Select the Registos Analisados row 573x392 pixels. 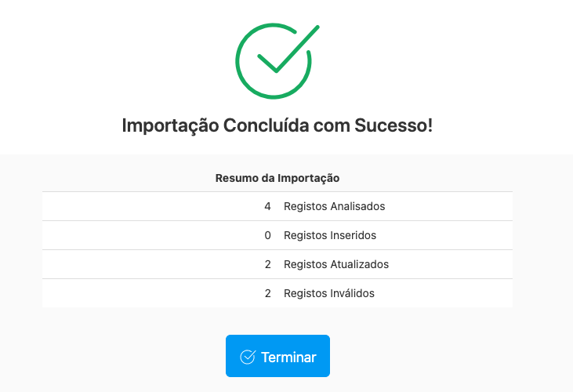click(277, 206)
